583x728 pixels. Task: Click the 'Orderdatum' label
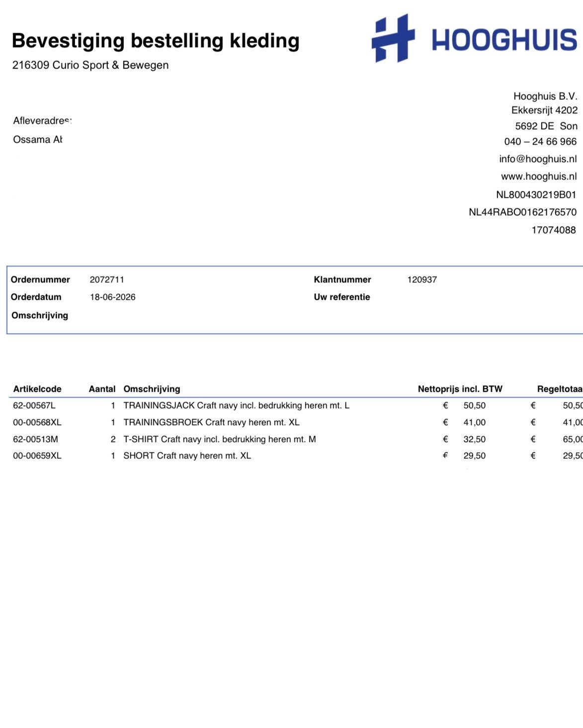tap(36, 297)
